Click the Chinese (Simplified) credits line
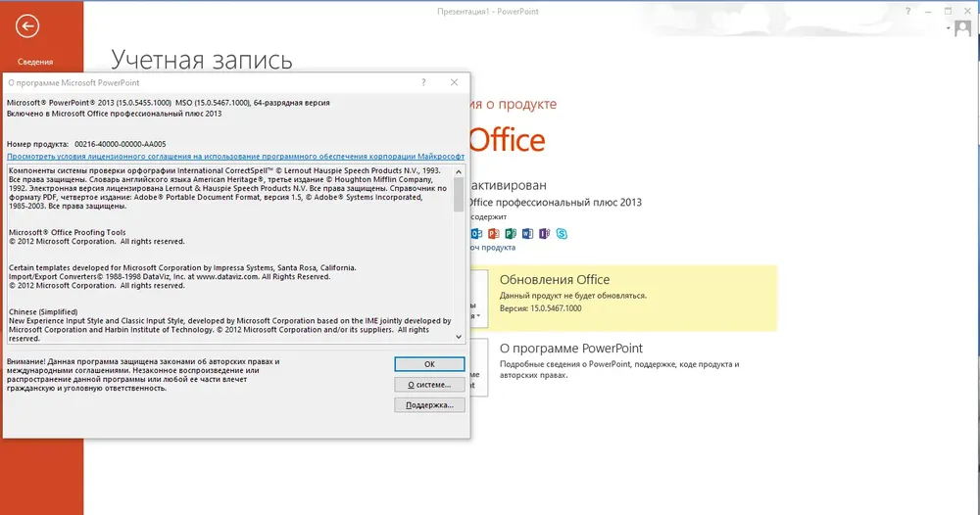The image size is (980, 515). (43, 311)
